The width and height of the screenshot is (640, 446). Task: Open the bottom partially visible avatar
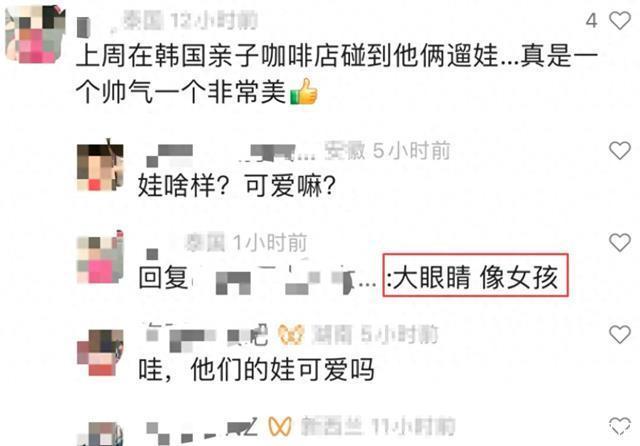[x=100, y=434]
